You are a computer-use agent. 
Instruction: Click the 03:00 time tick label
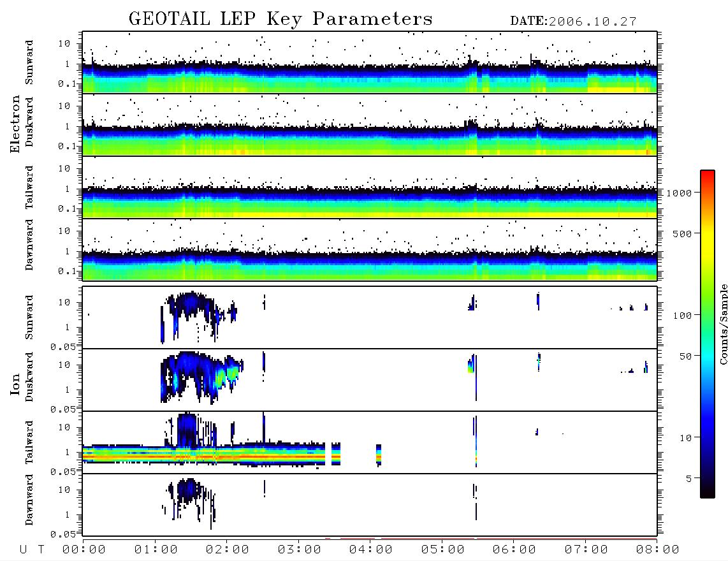pyautogui.click(x=300, y=550)
